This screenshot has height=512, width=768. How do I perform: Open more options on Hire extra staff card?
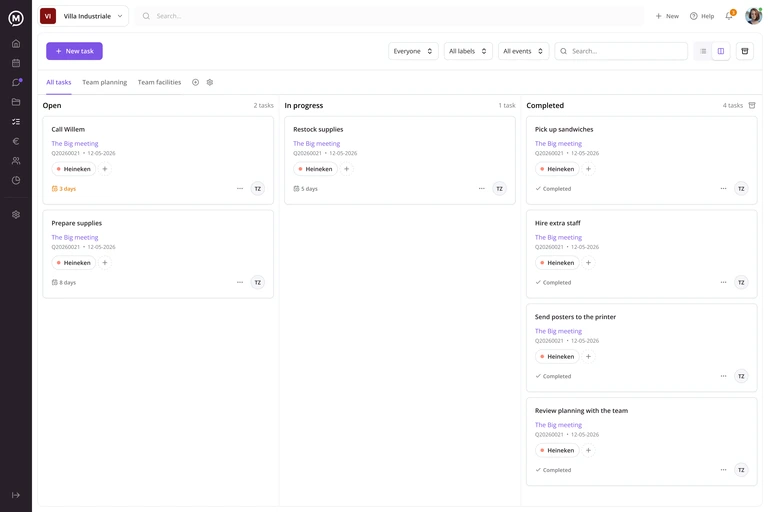723,282
